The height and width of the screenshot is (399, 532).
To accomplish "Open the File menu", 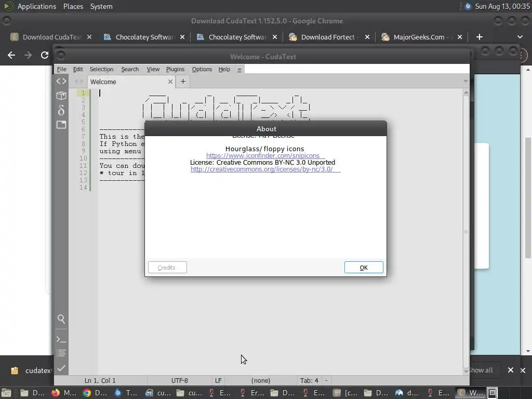I will click(x=61, y=69).
